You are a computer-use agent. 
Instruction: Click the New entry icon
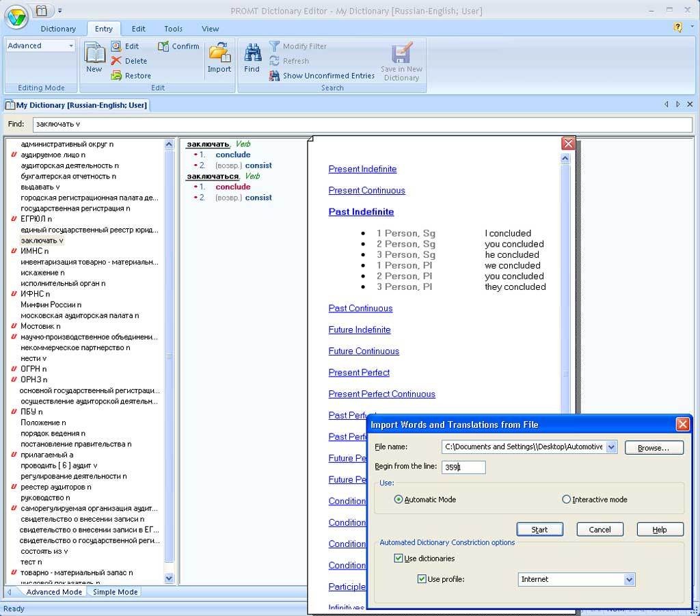click(x=94, y=53)
